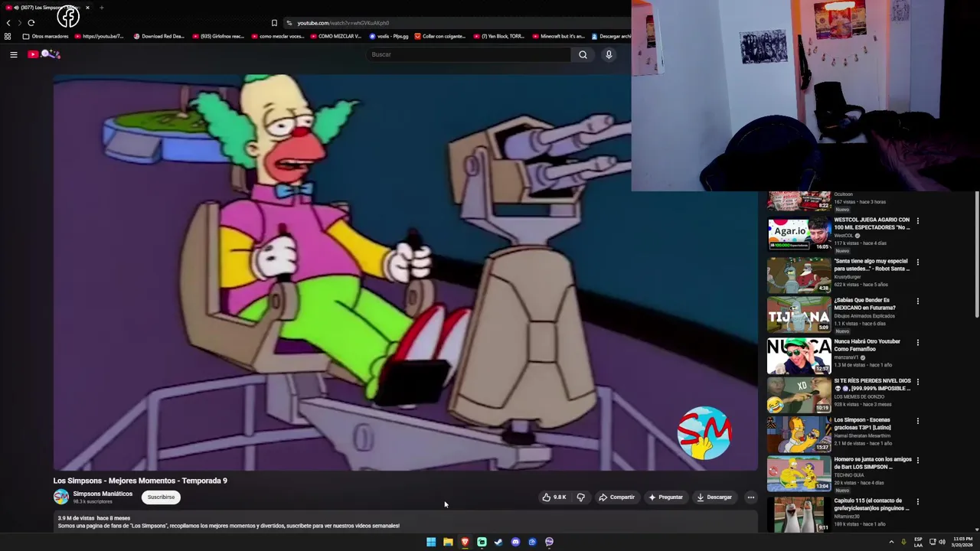Open options menu for Bender MEXICANO video
Image resolution: width=980 pixels, height=551 pixels.
click(x=917, y=302)
